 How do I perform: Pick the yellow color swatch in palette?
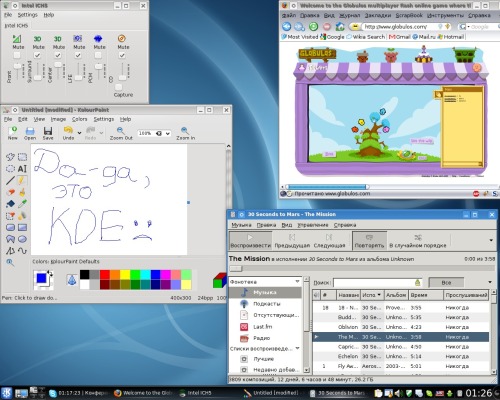[125, 274]
